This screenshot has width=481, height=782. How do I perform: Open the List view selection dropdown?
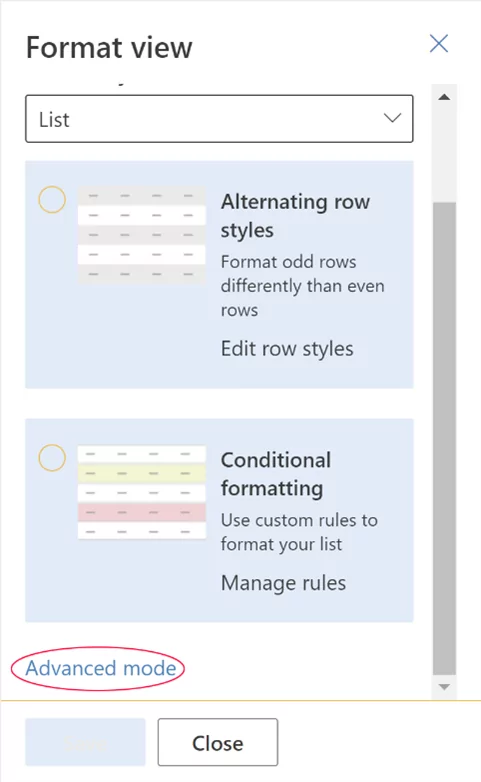tap(219, 119)
